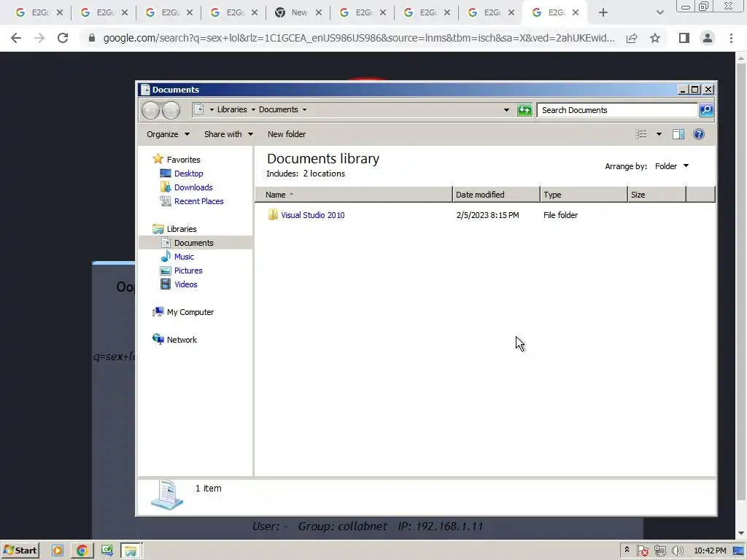Image resolution: width=747 pixels, height=560 pixels.
Task: Click the Action Center flag tray icon
Action: [x=643, y=551]
